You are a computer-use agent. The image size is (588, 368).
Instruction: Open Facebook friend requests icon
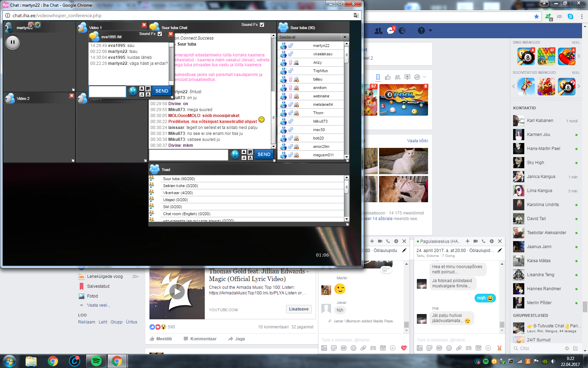pyautogui.click(x=378, y=31)
